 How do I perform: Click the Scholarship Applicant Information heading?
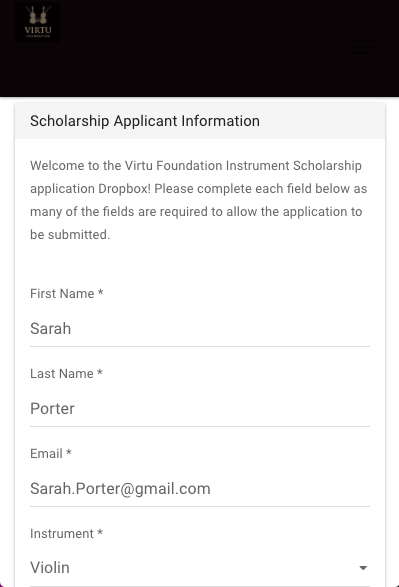(145, 121)
